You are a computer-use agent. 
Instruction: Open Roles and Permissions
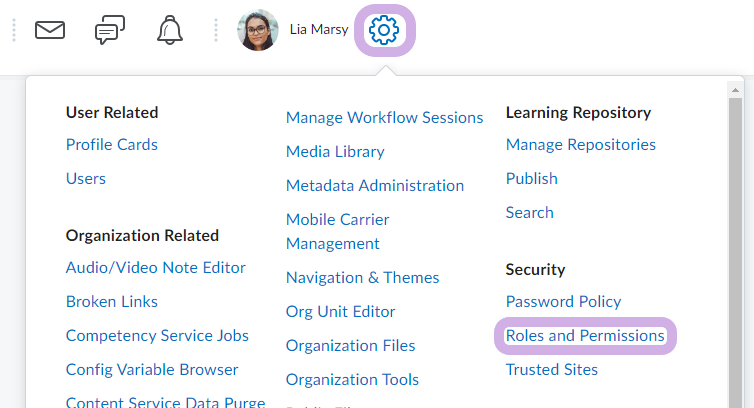click(585, 336)
